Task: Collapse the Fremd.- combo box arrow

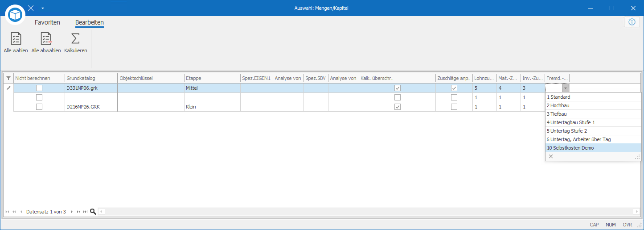Action: 565,88
